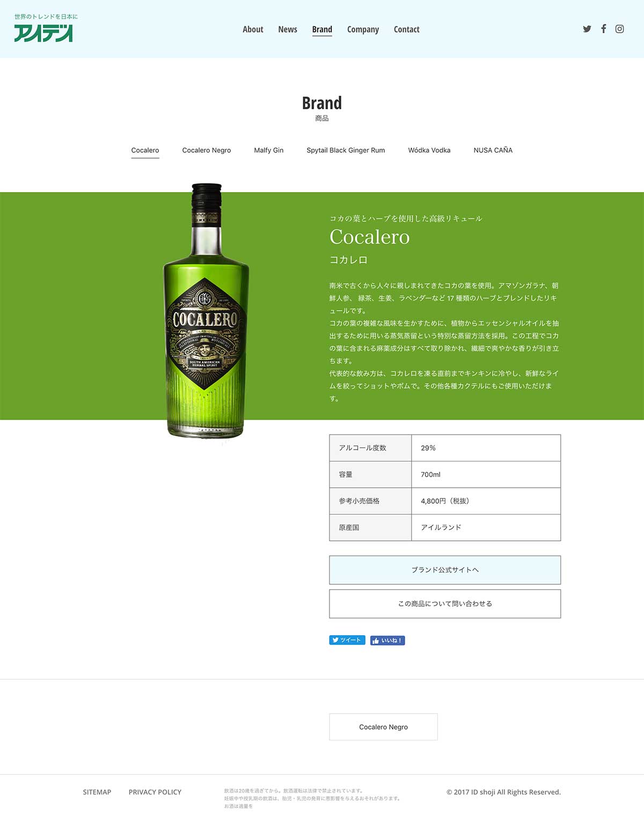Open the Twitter icon in header

coord(587,29)
